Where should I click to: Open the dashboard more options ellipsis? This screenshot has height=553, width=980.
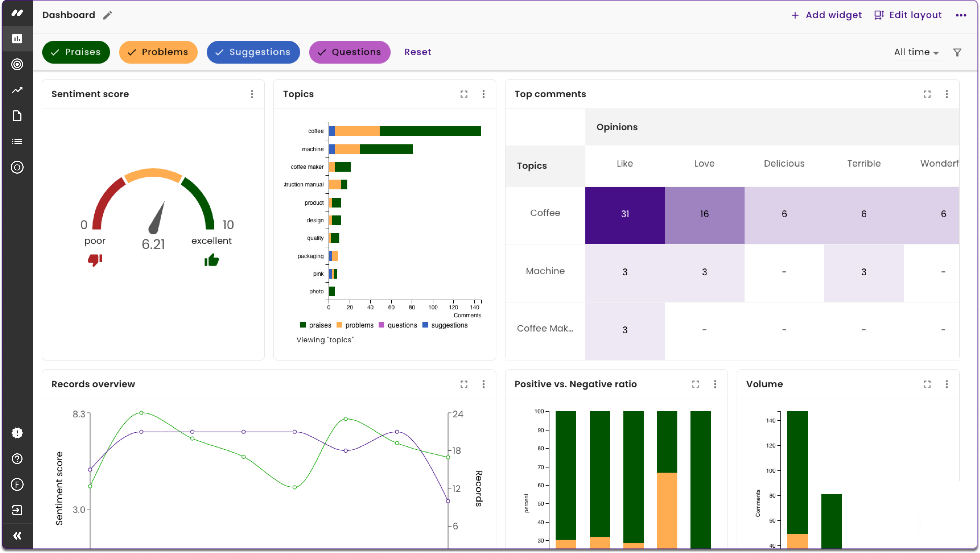(961, 15)
